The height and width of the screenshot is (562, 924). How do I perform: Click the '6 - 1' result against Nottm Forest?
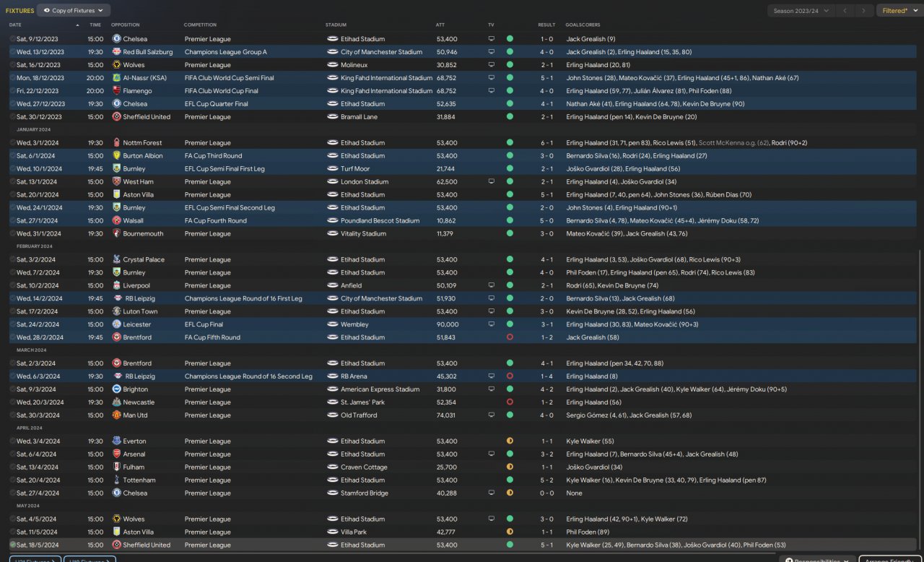tap(546, 143)
